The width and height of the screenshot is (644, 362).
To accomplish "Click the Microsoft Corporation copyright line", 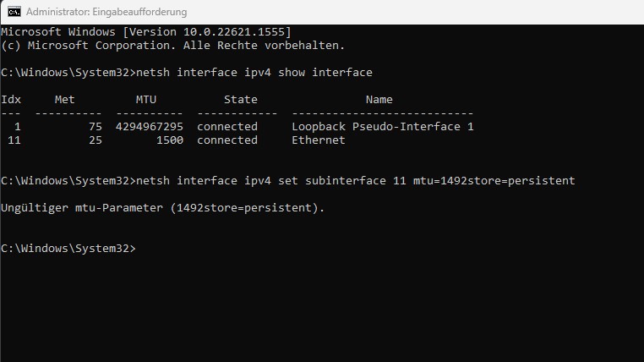I will coord(172,46).
